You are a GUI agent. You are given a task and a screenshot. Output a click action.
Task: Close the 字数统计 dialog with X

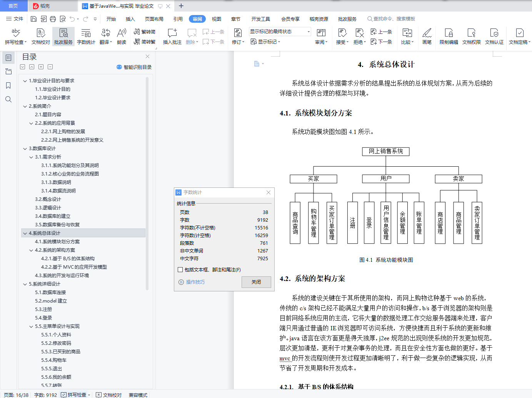[269, 192]
